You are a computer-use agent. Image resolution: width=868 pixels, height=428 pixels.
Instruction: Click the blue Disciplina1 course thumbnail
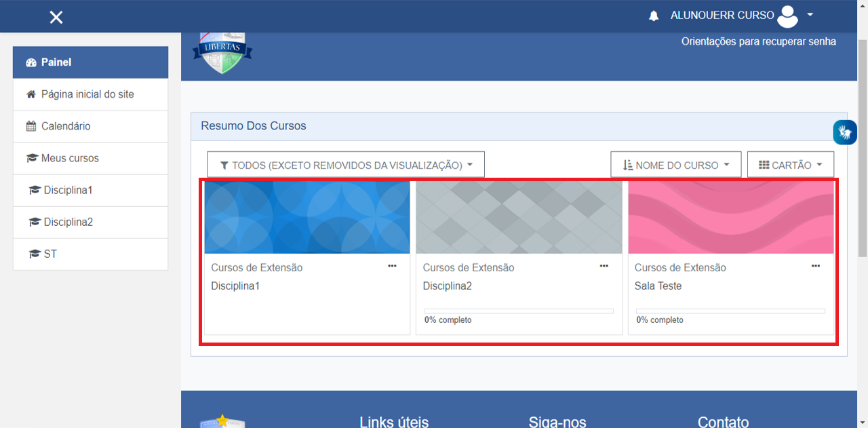pyautogui.click(x=307, y=217)
